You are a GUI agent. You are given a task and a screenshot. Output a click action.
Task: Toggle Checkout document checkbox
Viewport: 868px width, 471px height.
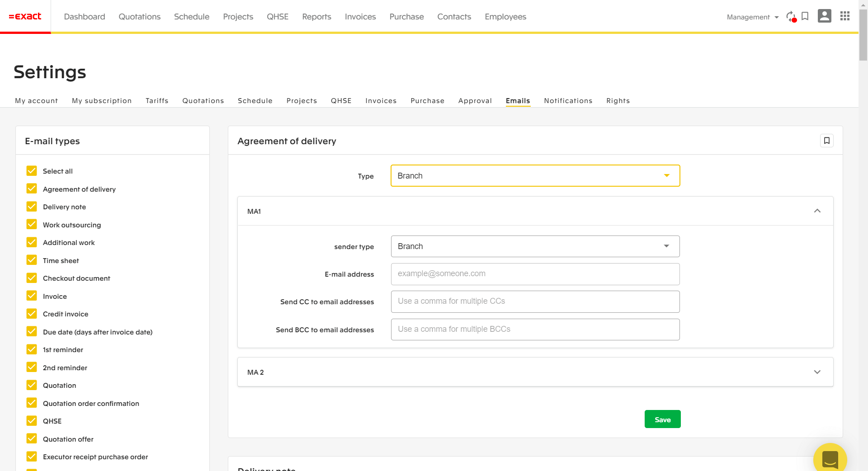(x=32, y=278)
